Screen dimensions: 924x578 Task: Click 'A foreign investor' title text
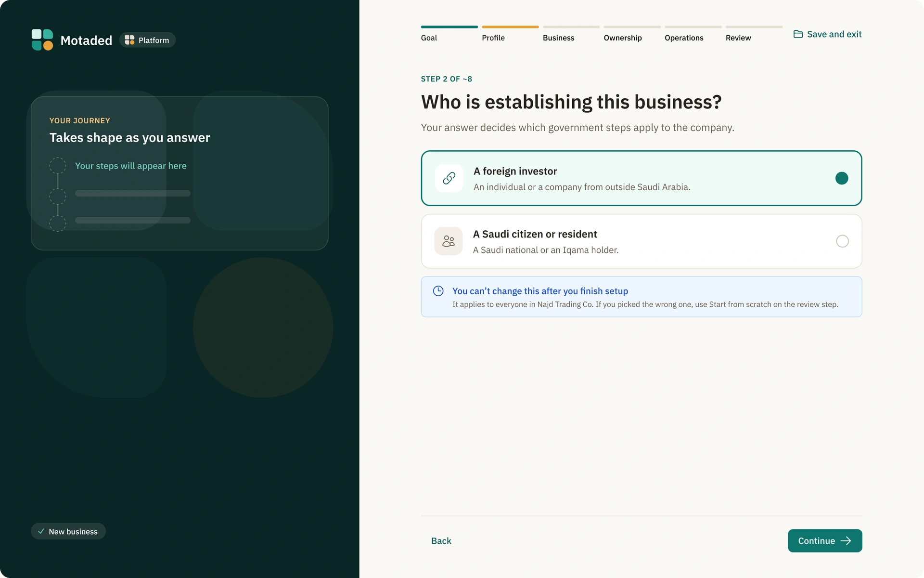(515, 171)
